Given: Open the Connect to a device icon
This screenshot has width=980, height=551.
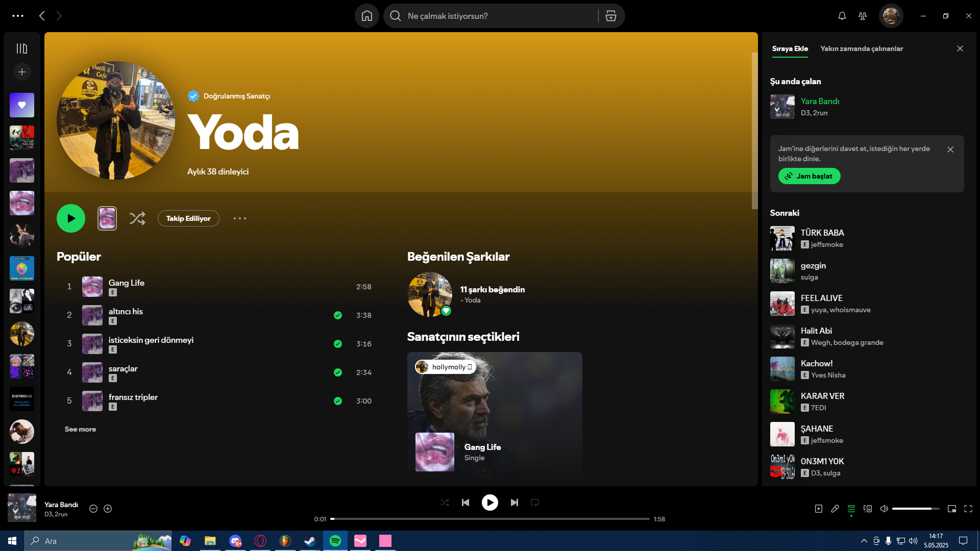Looking at the screenshot, I should pyautogui.click(x=867, y=509).
